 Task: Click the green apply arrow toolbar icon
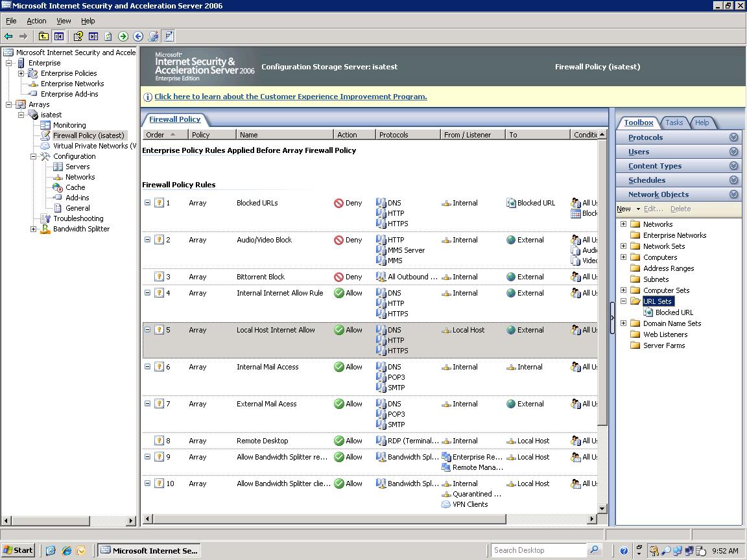[123, 36]
